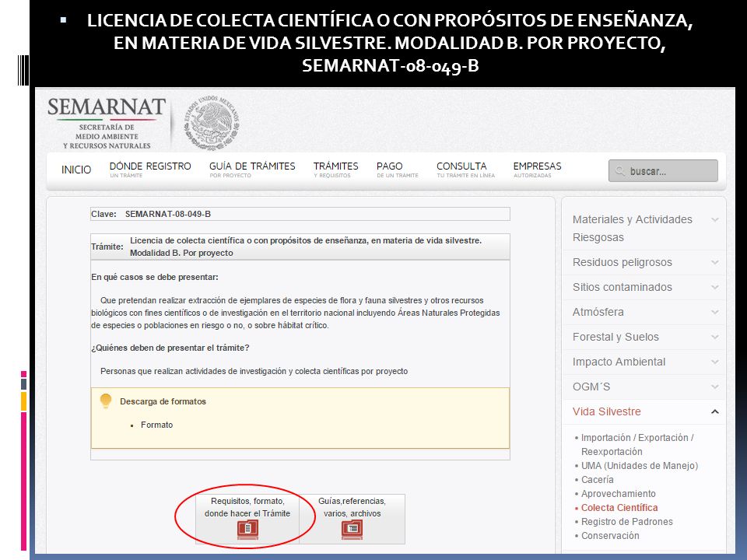Open Cacería sidebar link
The height and width of the screenshot is (560, 747).
tap(597, 480)
